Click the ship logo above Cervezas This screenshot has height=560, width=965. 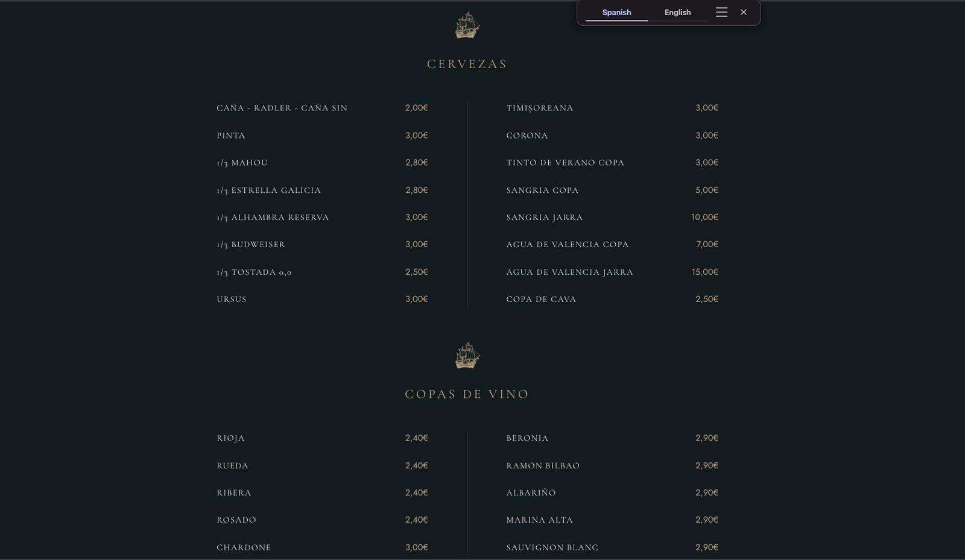(x=467, y=26)
